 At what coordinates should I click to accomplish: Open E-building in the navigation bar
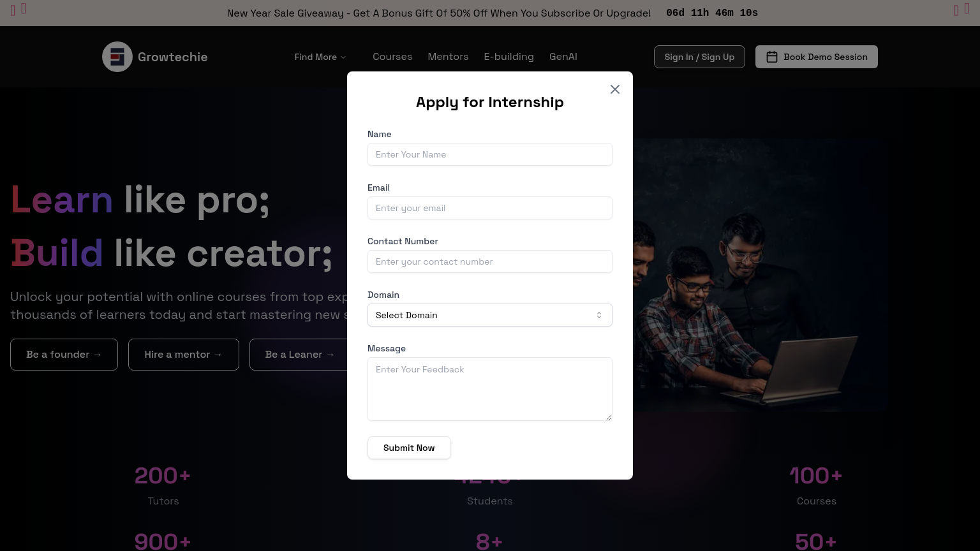pos(509,57)
